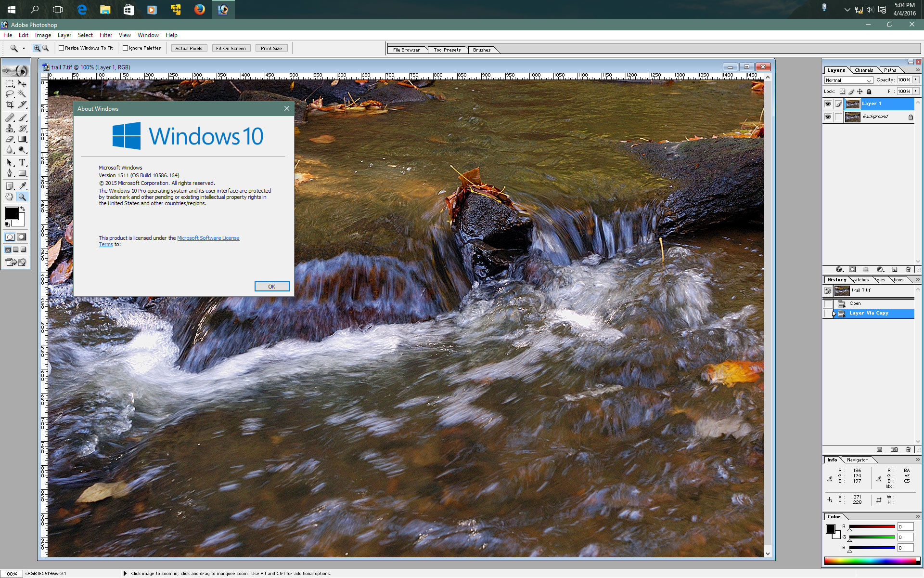Viewport: 924px width, 578px height.
Task: Select the Gradient tool
Action: coord(22,139)
